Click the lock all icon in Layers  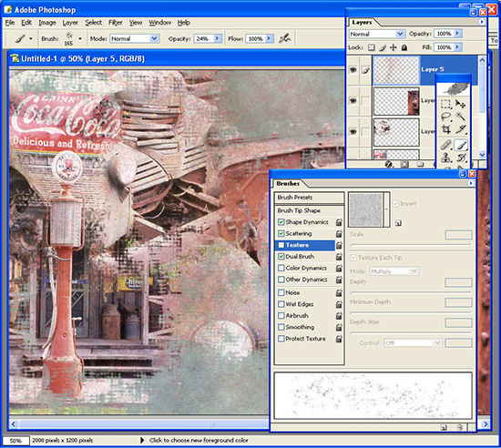click(404, 47)
